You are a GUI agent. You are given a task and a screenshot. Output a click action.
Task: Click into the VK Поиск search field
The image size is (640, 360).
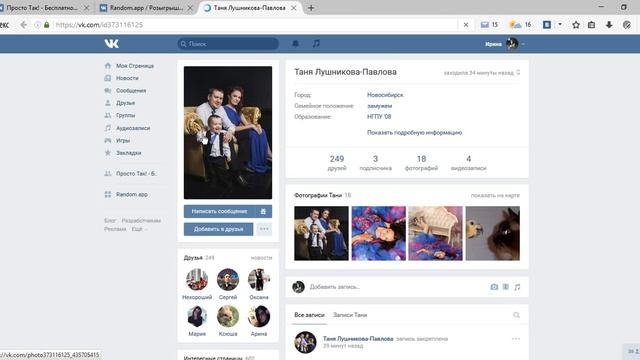click(x=228, y=44)
